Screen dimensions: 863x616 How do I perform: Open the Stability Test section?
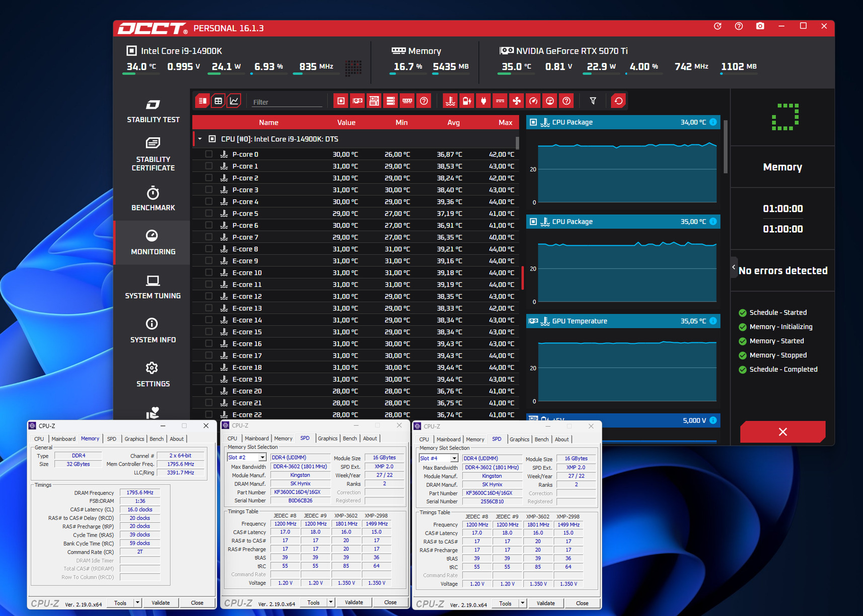tap(153, 111)
